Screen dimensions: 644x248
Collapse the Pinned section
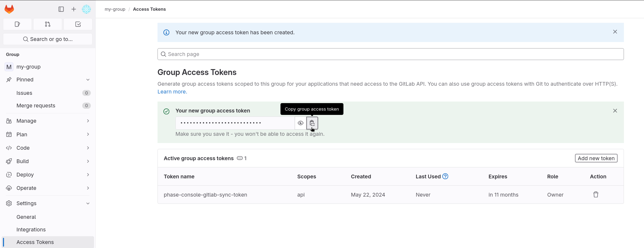pos(88,80)
